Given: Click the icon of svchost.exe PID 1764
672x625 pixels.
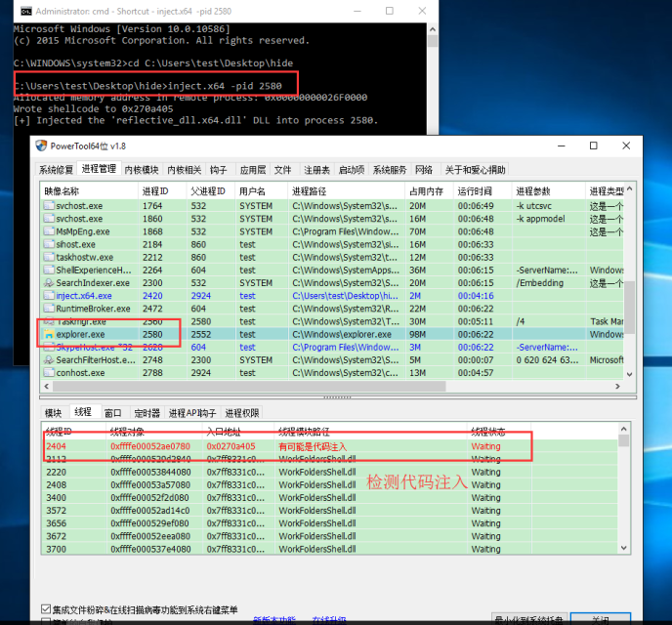Looking at the screenshot, I should (x=49, y=206).
